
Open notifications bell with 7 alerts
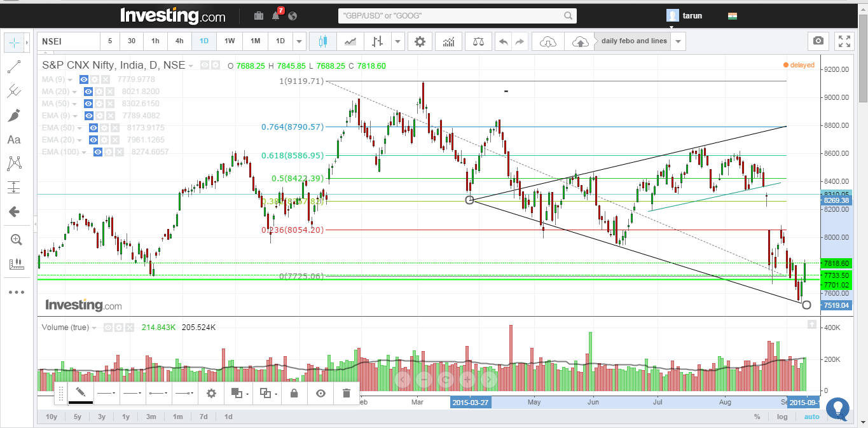tap(277, 15)
